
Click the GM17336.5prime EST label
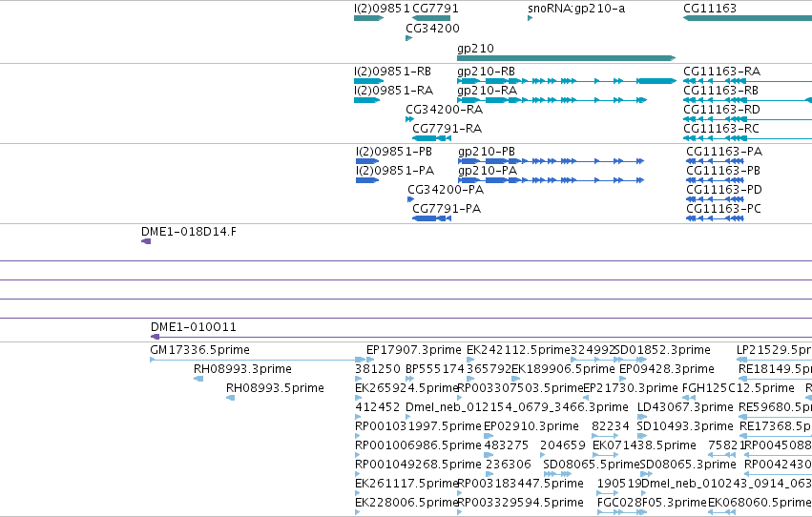(x=199, y=350)
